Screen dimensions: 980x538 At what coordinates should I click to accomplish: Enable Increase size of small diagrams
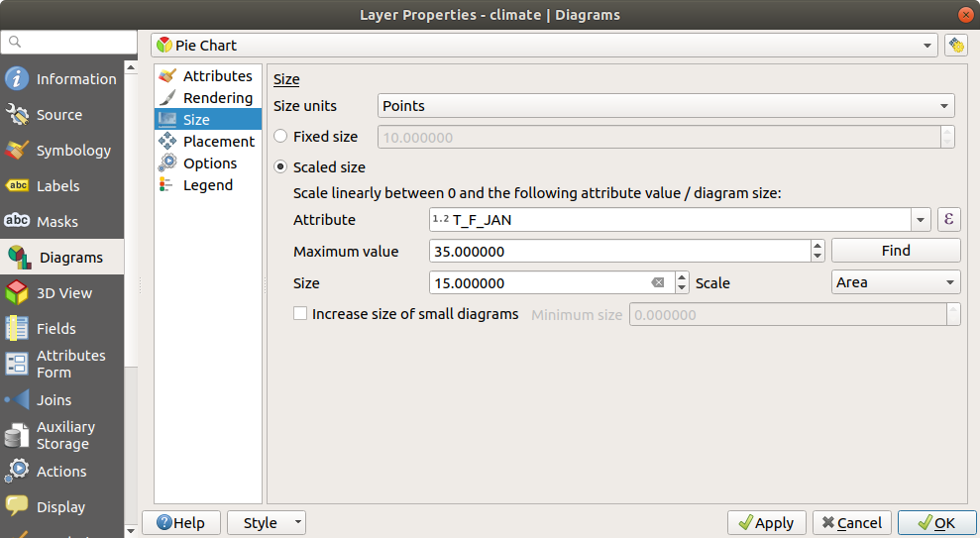coord(300,314)
